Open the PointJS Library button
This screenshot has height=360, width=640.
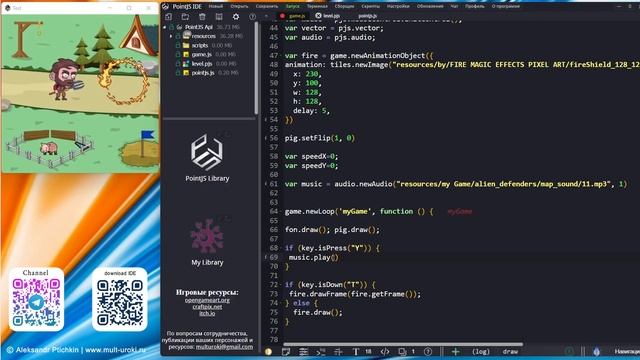tap(207, 157)
